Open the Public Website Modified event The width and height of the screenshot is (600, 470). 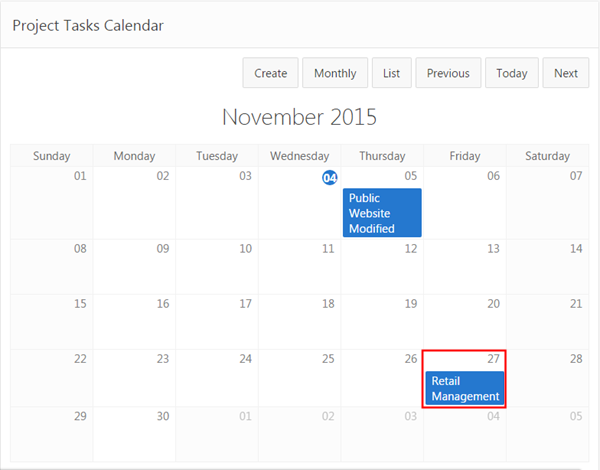(381, 213)
